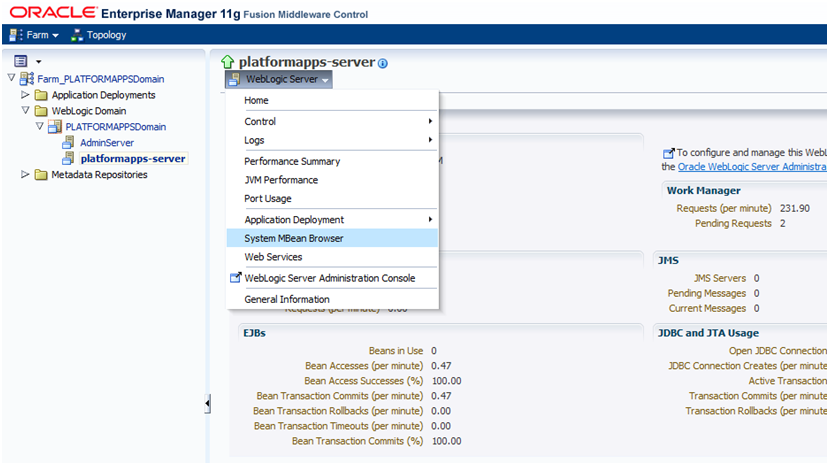Open the navigation tree view menu icon
This screenshot has height=465, width=829.
(21, 61)
